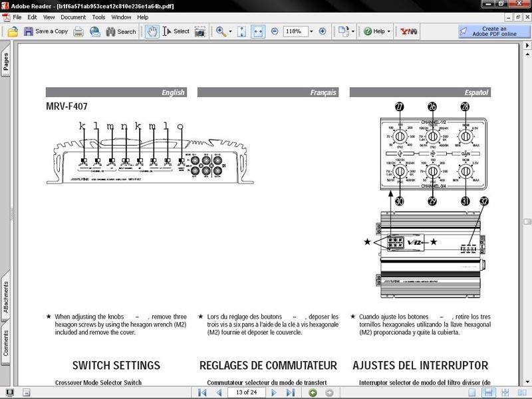532x399 pixels.
Task: Click the SWITCH SETTINGS heading
Action: (x=116, y=365)
